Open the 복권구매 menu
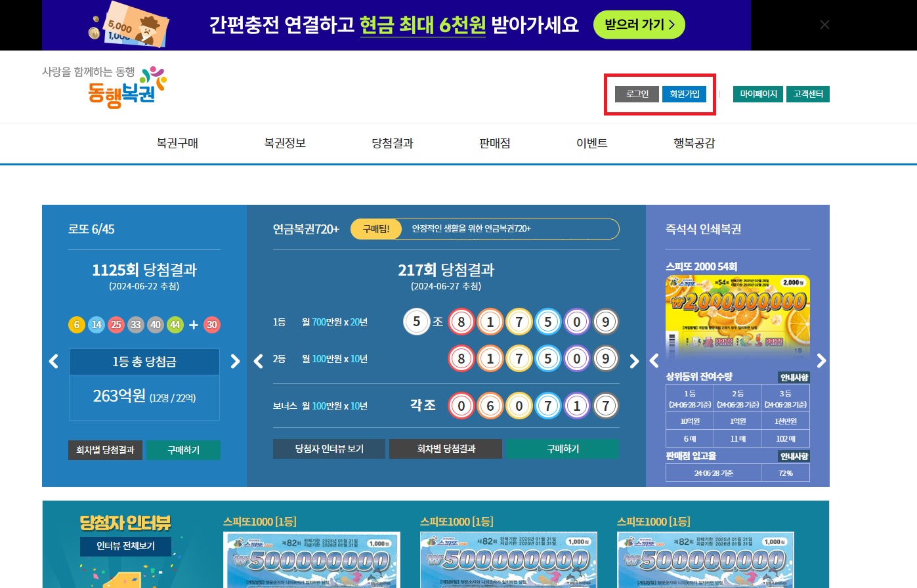This screenshot has height=588, width=917. coord(177,143)
